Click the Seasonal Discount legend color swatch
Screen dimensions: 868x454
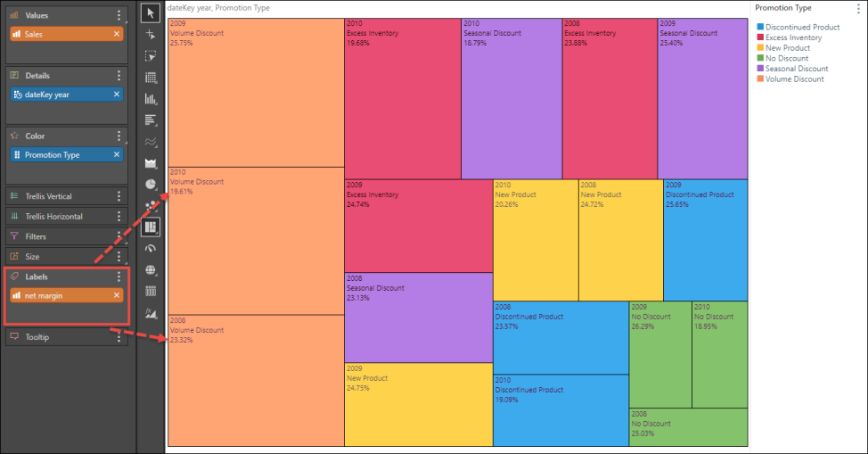pos(759,69)
